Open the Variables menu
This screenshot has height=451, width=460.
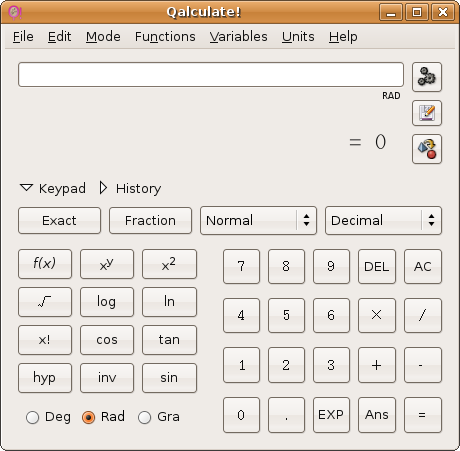pyautogui.click(x=238, y=37)
